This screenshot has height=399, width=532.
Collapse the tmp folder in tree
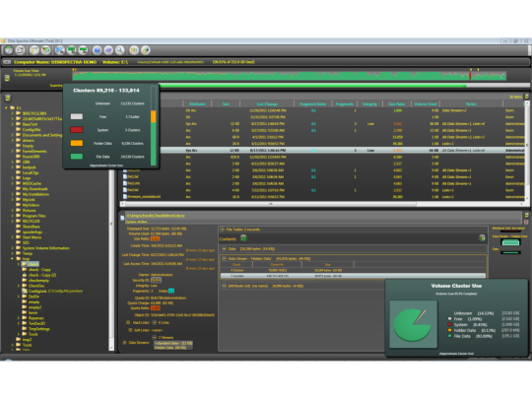coord(13,258)
